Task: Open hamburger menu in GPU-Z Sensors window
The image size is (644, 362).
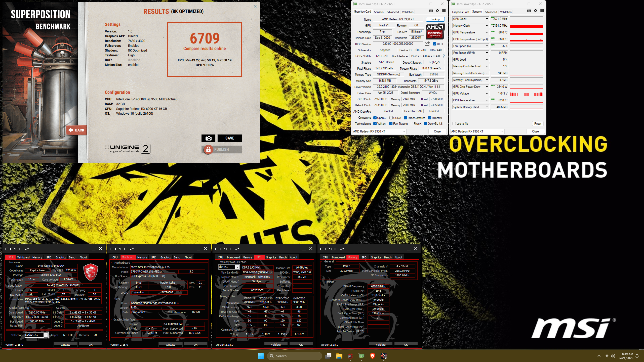Action: pos(542,11)
